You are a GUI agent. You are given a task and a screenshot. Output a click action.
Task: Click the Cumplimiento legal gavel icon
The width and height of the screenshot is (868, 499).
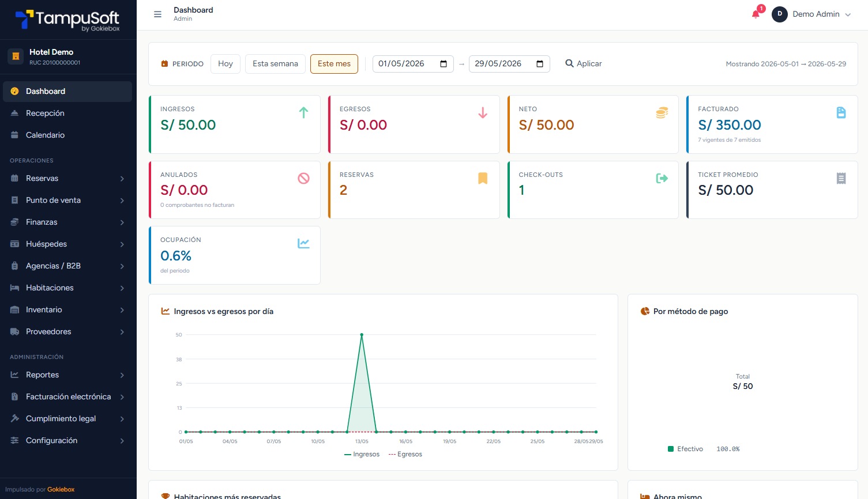(15, 418)
